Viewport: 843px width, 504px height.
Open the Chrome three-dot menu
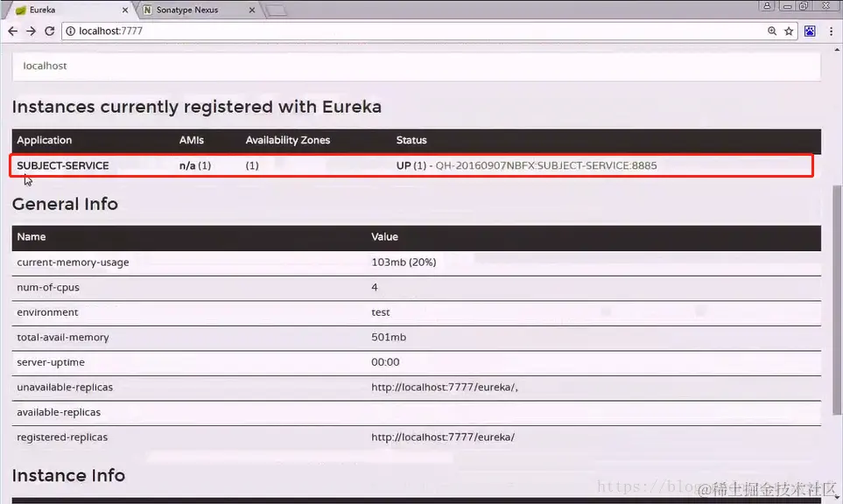click(x=831, y=31)
